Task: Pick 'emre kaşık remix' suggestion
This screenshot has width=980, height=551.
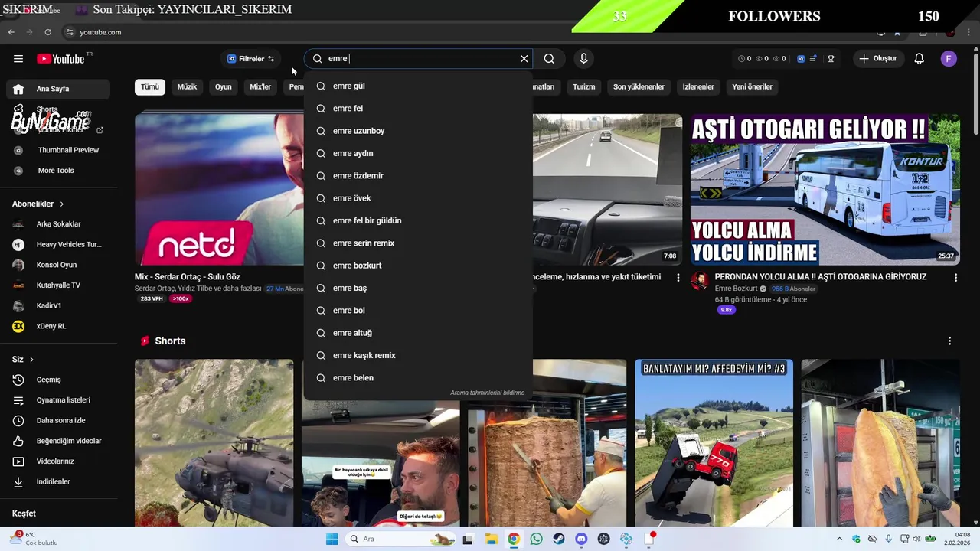Action: [418, 355]
